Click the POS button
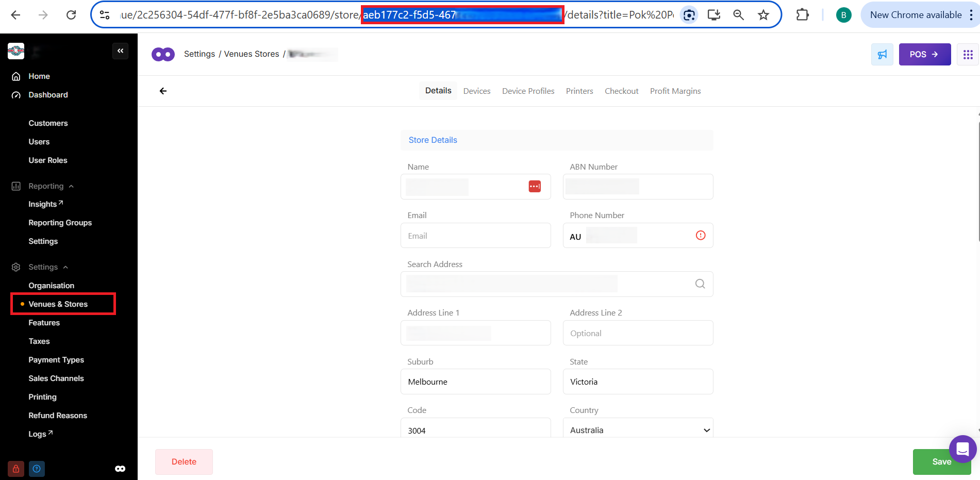 click(x=925, y=54)
